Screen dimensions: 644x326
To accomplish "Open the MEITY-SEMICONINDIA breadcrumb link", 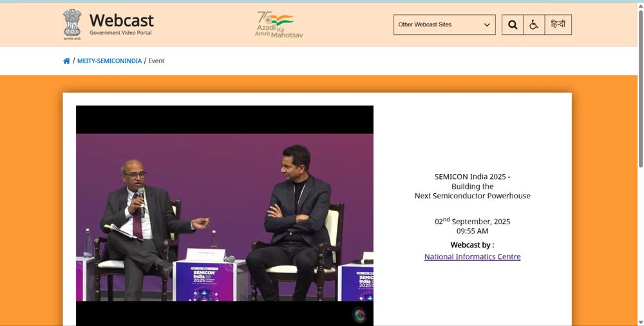I will 109,61.
